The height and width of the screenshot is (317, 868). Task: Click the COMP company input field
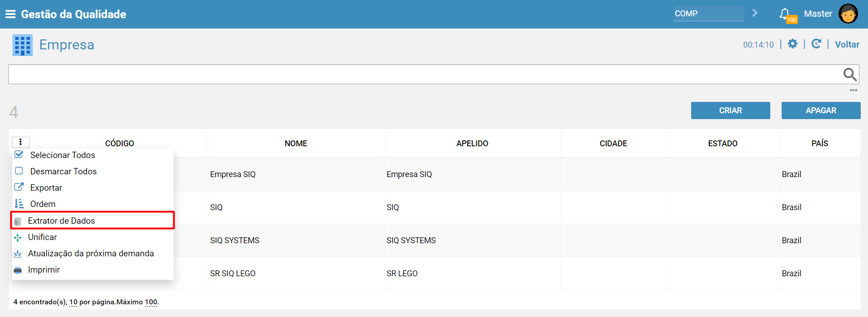pyautogui.click(x=709, y=14)
